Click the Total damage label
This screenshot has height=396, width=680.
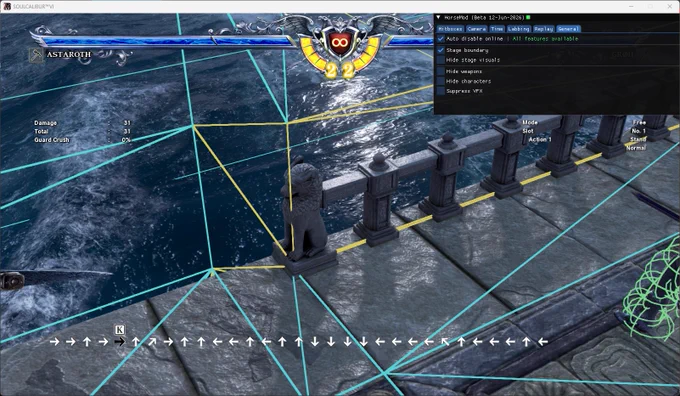pos(41,131)
